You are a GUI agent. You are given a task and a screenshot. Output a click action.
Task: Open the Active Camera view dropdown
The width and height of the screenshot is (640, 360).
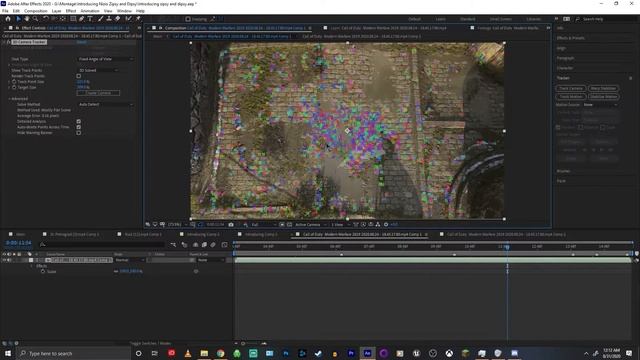tap(310, 224)
